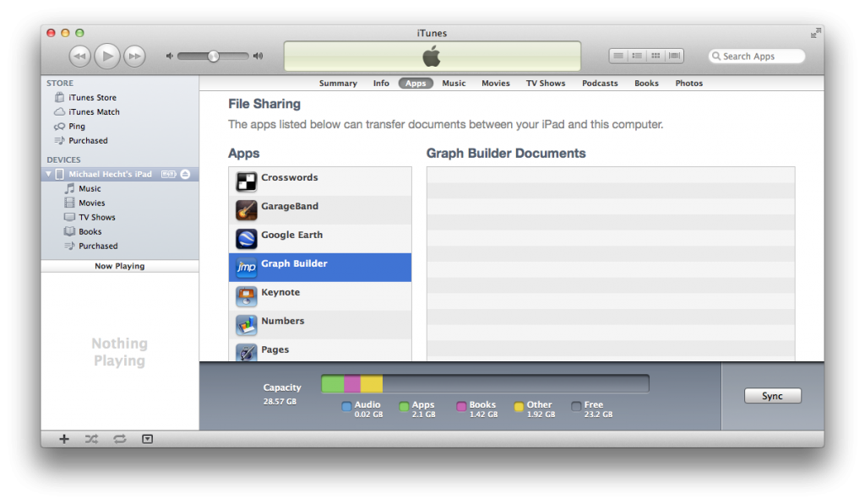Select Crosswords app icon

click(x=246, y=182)
